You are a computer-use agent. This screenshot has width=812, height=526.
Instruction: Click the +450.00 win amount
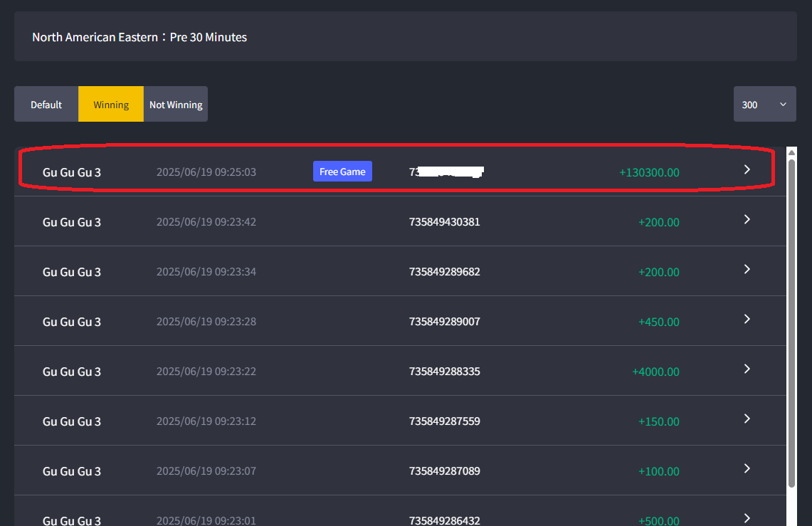click(x=659, y=322)
